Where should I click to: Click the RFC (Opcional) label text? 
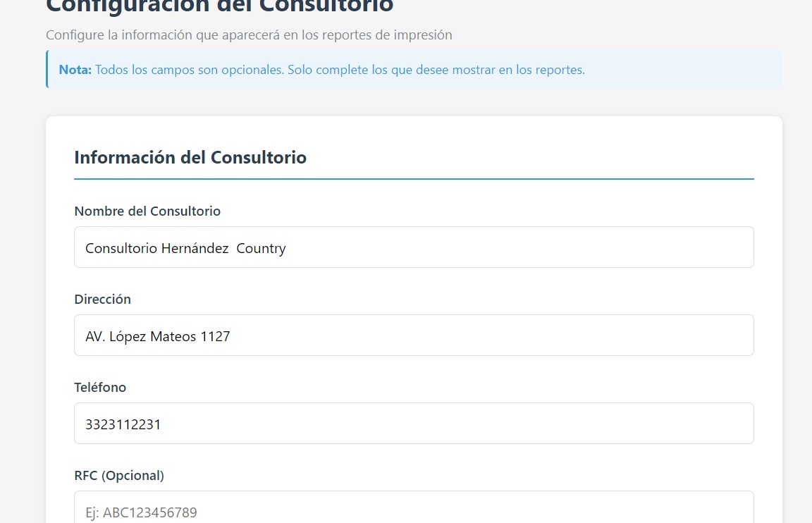point(119,476)
